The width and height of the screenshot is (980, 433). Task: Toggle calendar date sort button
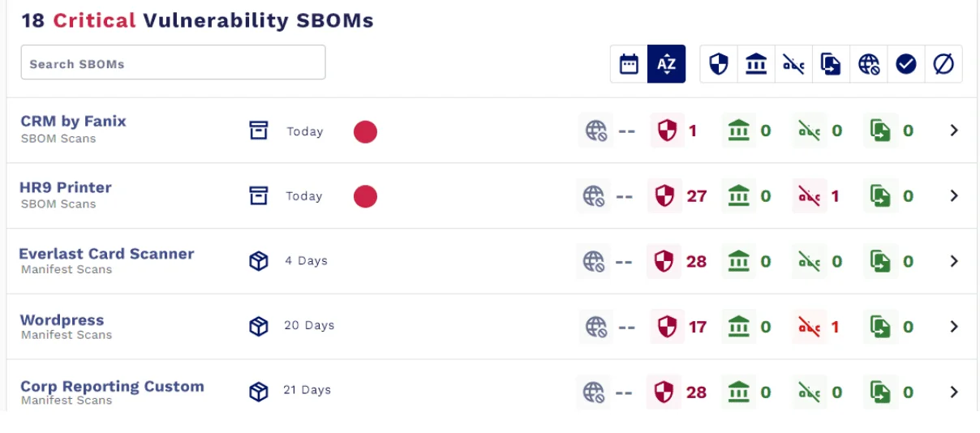coord(629,64)
